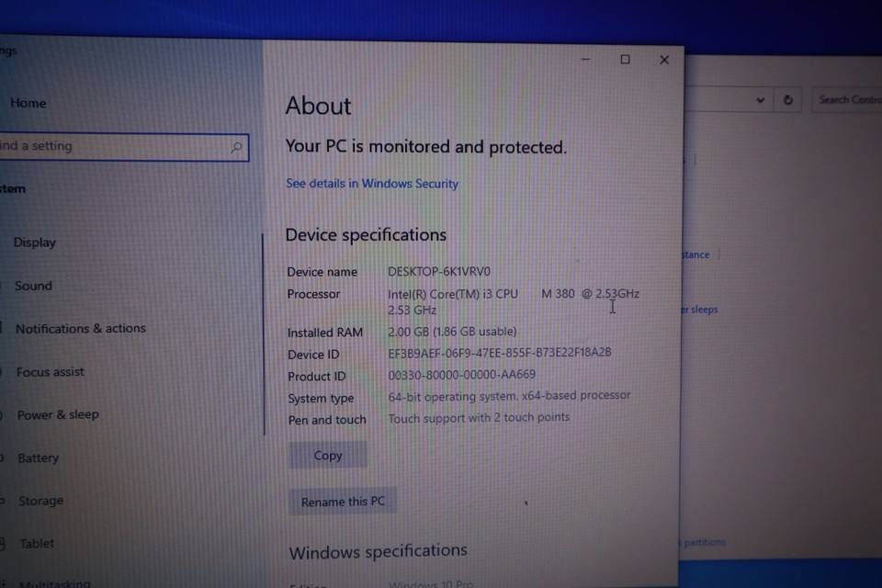The width and height of the screenshot is (882, 588).
Task: Go to Notifications & actions
Action: [81, 329]
